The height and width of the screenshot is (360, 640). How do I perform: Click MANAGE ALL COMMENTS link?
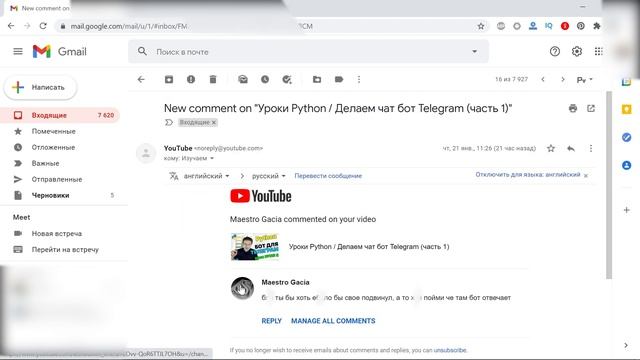point(333,321)
